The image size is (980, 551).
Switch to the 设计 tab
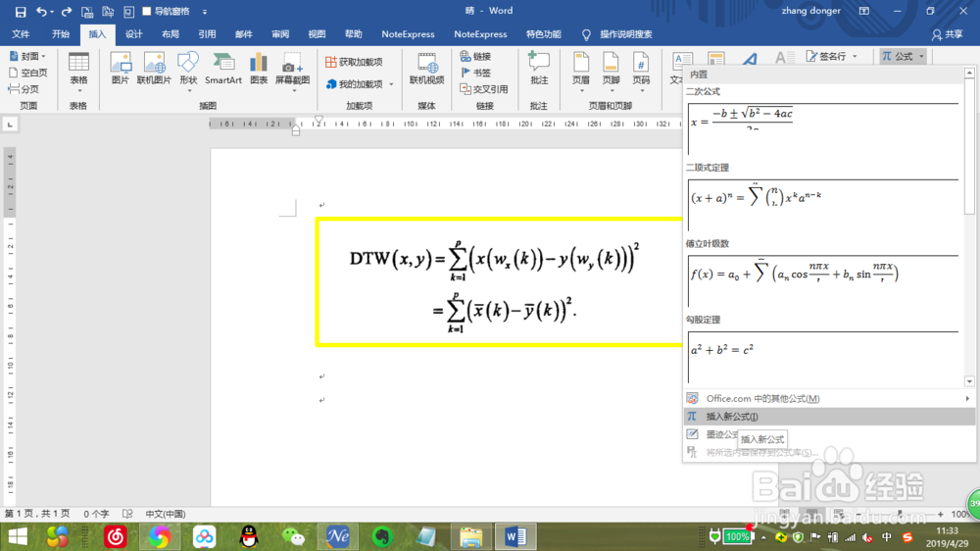coord(133,34)
